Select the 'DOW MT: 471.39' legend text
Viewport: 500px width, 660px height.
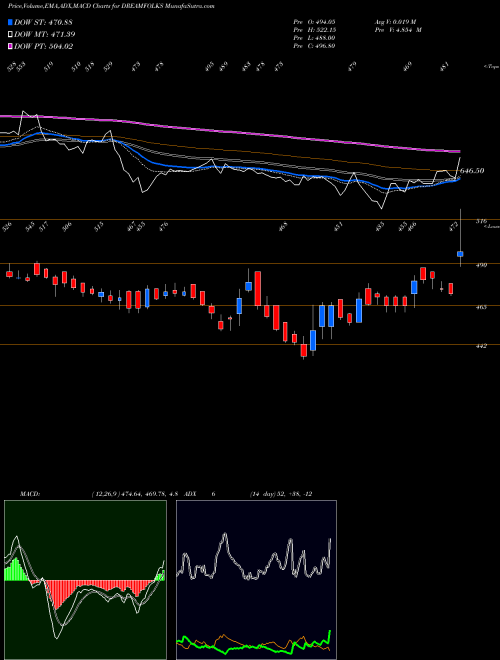coord(45,35)
